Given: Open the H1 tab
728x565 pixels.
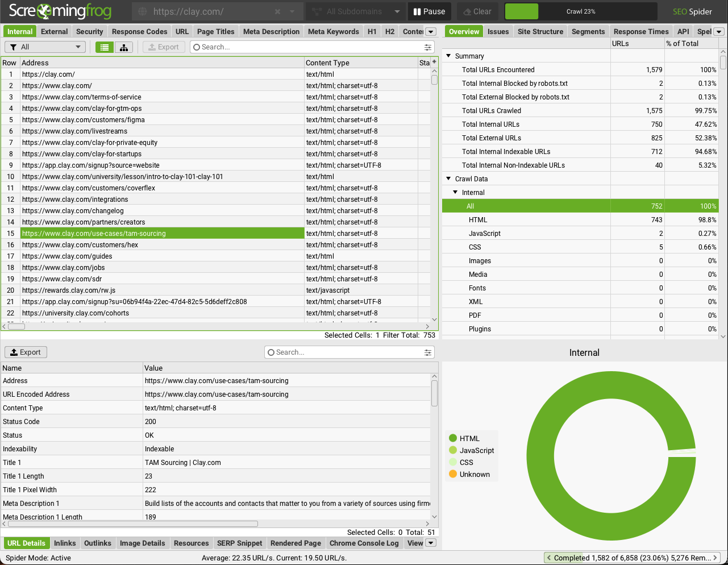Looking at the screenshot, I should pos(372,32).
